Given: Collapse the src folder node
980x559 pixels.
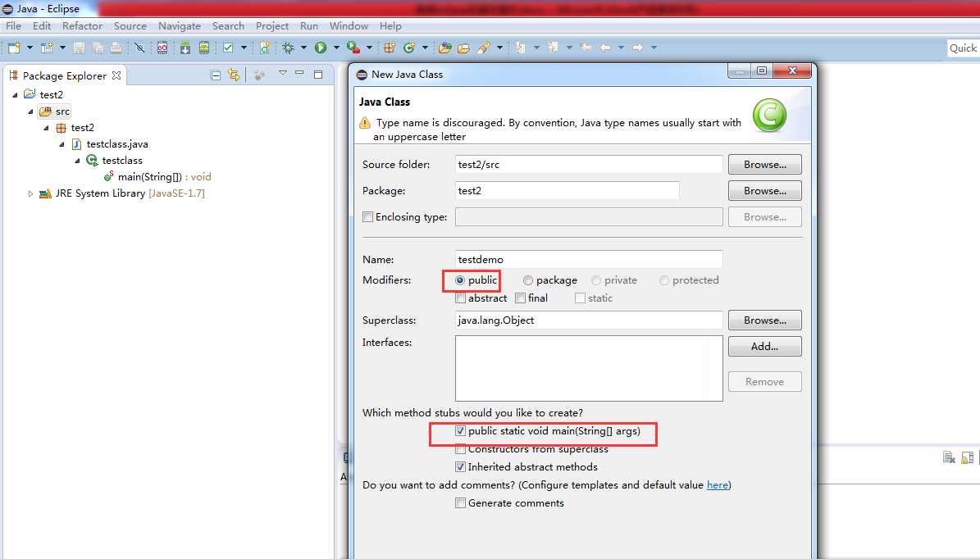Looking at the screenshot, I should 30,111.
